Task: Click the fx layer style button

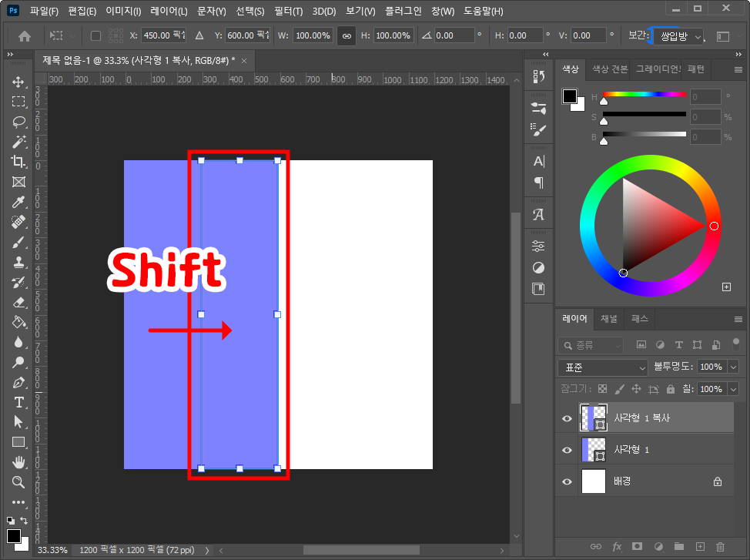Action: pyautogui.click(x=616, y=546)
